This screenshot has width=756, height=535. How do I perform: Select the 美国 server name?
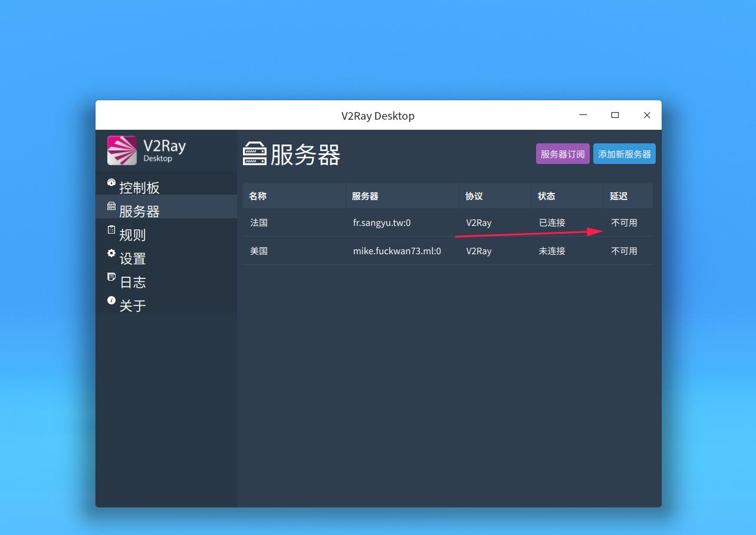tap(259, 251)
